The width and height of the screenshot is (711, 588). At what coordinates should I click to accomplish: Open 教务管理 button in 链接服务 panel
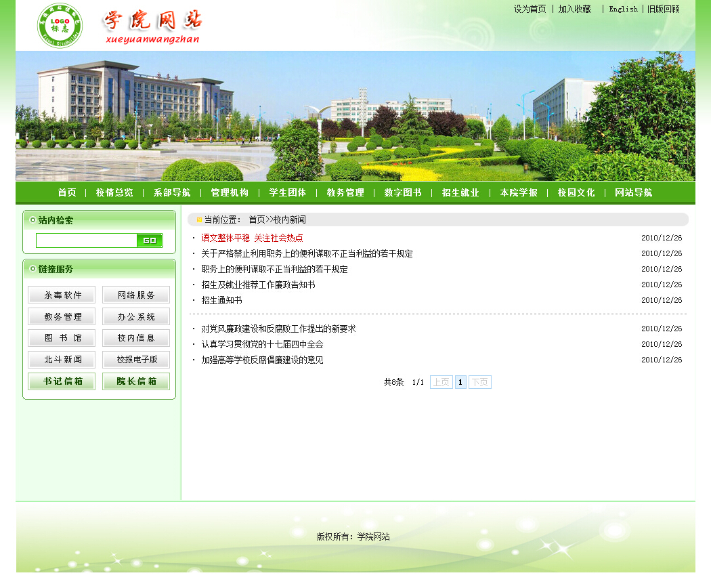coord(62,316)
